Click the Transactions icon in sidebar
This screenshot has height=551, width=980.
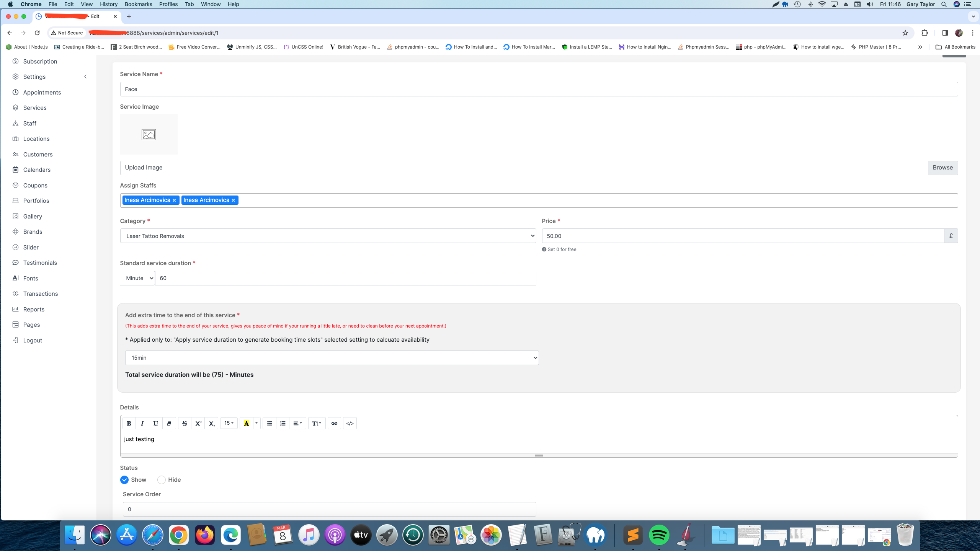coord(15,293)
